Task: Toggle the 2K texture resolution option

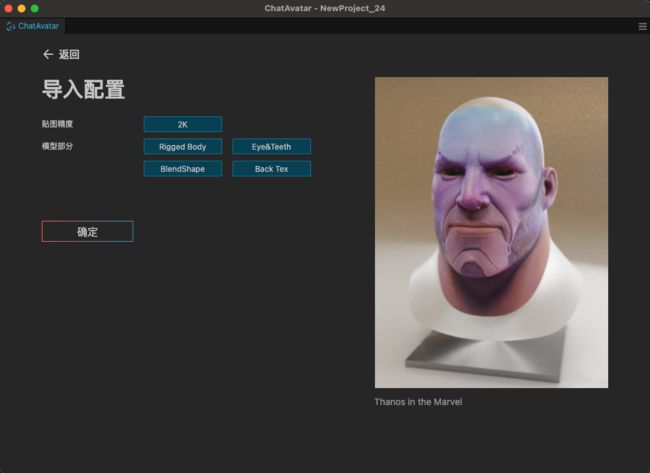Action: [183, 124]
